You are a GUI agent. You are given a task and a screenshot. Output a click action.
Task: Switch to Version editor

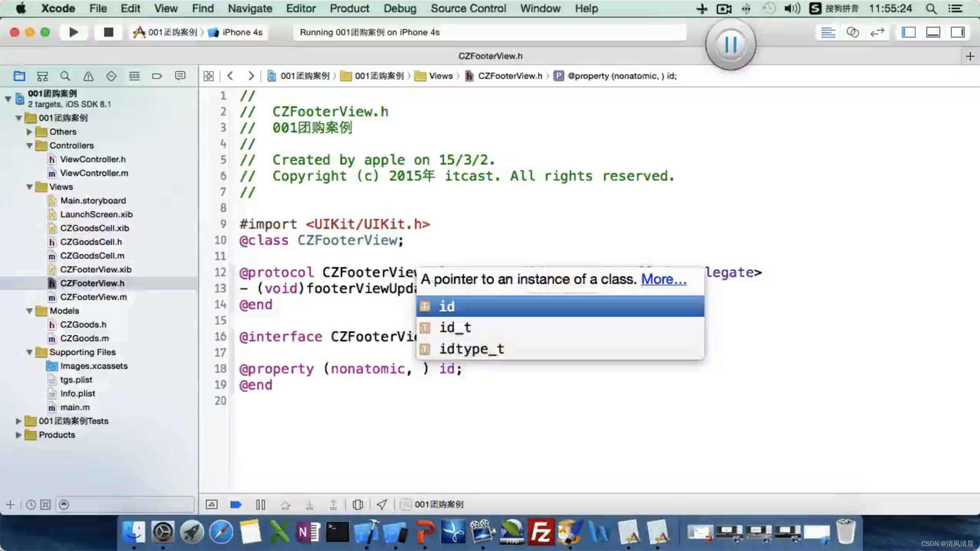[877, 33]
